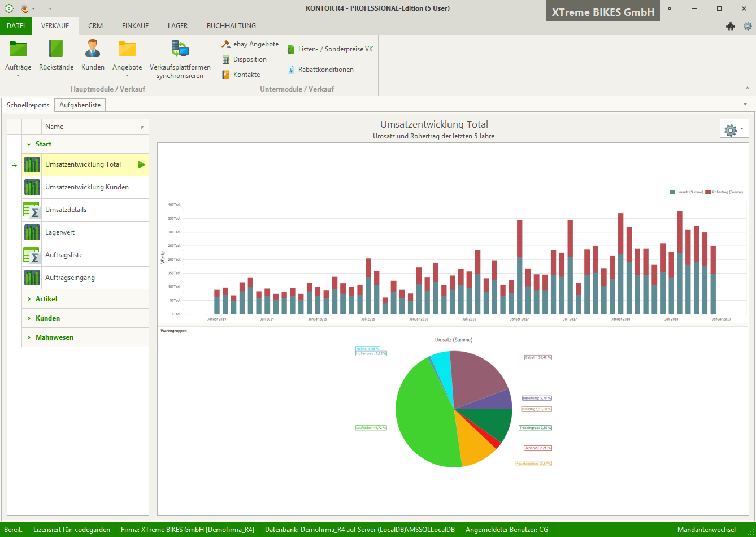Screen dimensions: 756x537
Task: Click the Mountainbike percentage label
Action: pos(533,464)
